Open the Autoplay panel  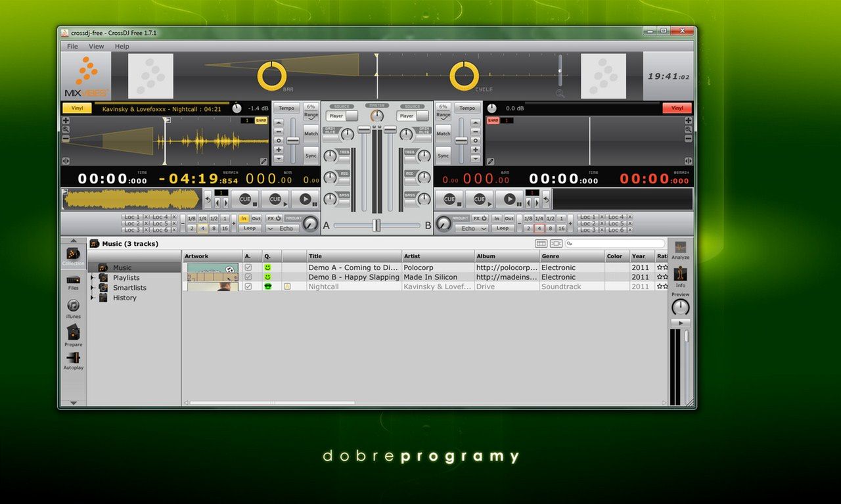click(x=74, y=359)
